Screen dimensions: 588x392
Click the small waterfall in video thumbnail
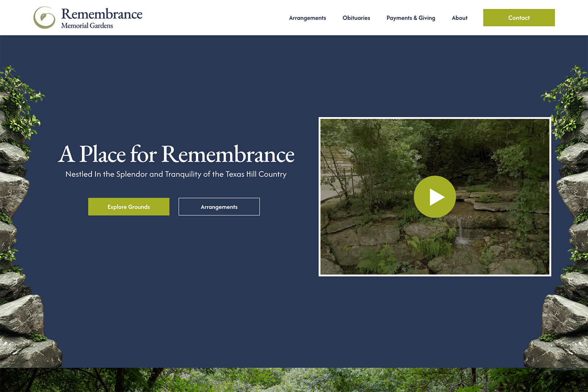(x=460, y=231)
